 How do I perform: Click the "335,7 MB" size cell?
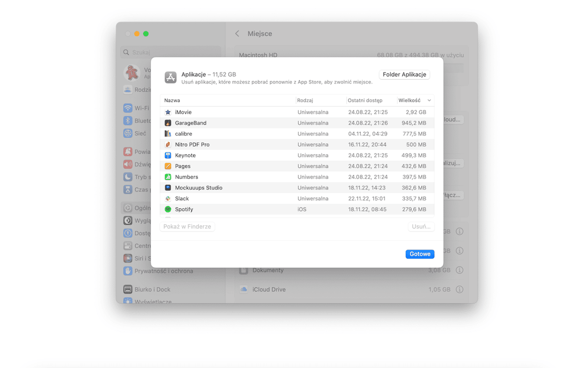click(414, 199)
